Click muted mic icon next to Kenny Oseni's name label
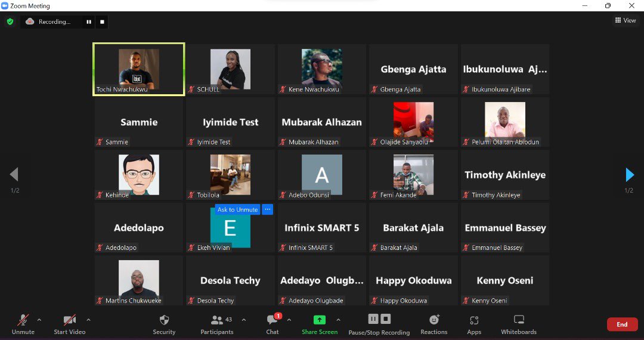644x340 pixels. click(466, 301)
